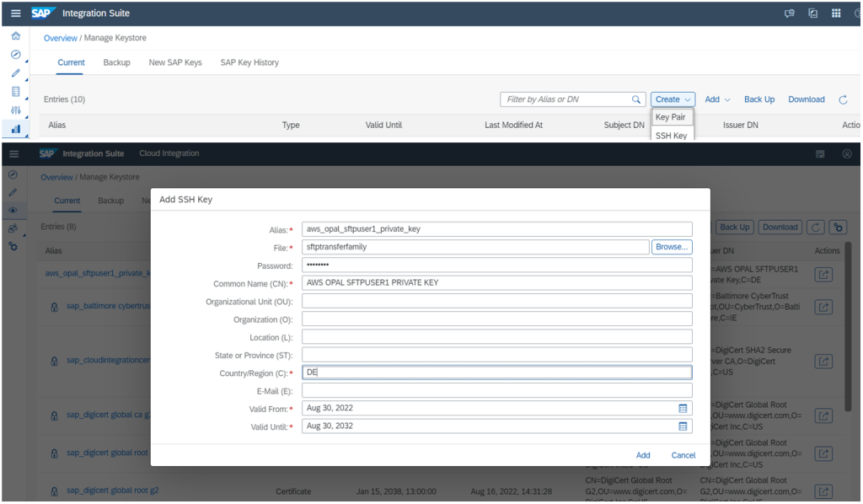This screenshot has width=863, height=504.
Task: Click Back Up button in lower toolbar
Action: 735,228
